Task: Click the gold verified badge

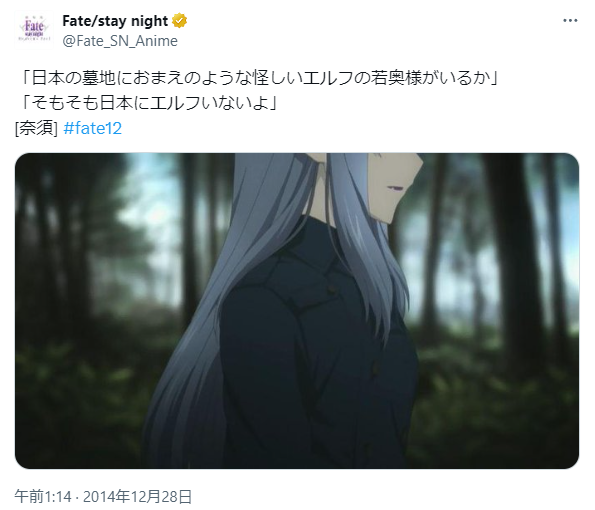Action: point(179,21)
